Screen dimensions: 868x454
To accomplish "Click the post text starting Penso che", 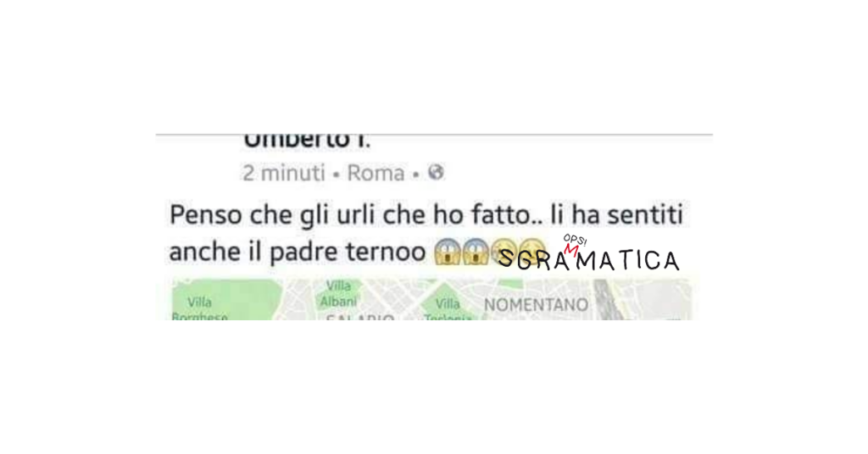I will [426, 233].
